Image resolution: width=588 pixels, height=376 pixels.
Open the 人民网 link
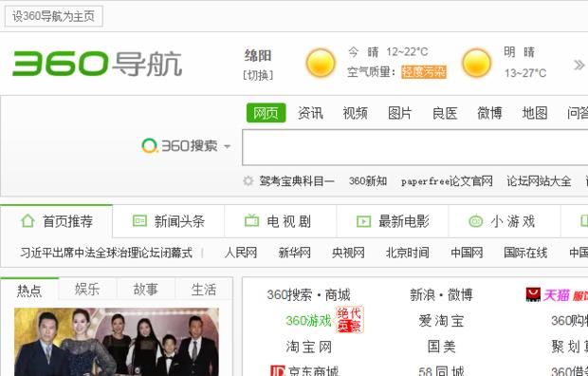click(x=241, y=253)
